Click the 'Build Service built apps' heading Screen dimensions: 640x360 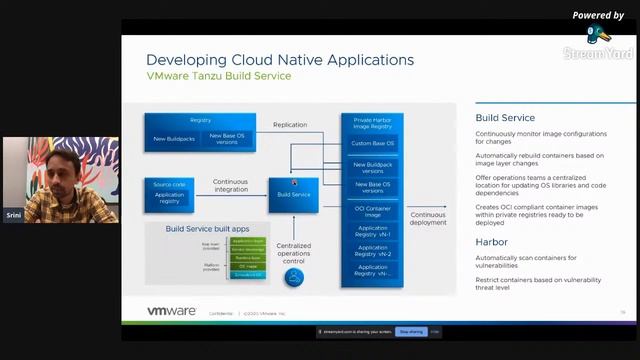pyautogui.click(x=207, y=229)
